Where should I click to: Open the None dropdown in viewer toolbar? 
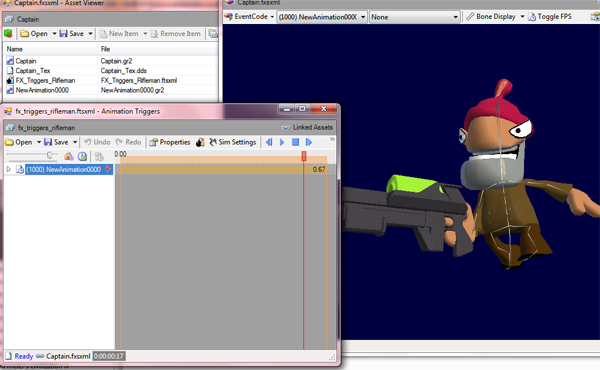click(414, 17)
